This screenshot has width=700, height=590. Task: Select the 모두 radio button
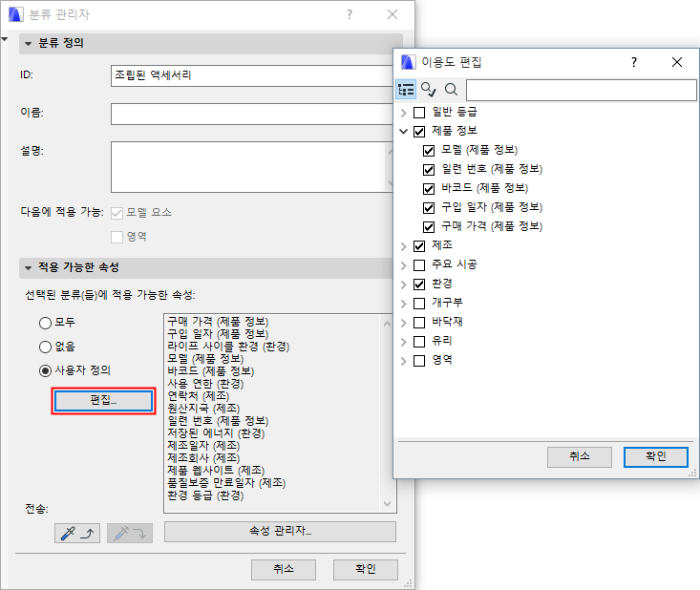point(45,323)
